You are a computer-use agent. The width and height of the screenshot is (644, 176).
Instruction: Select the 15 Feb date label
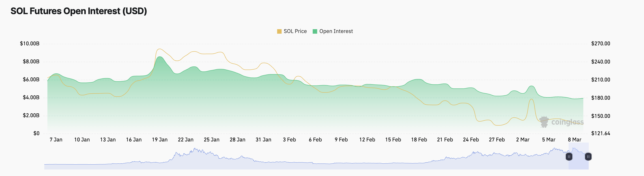(x=393, y=140)
